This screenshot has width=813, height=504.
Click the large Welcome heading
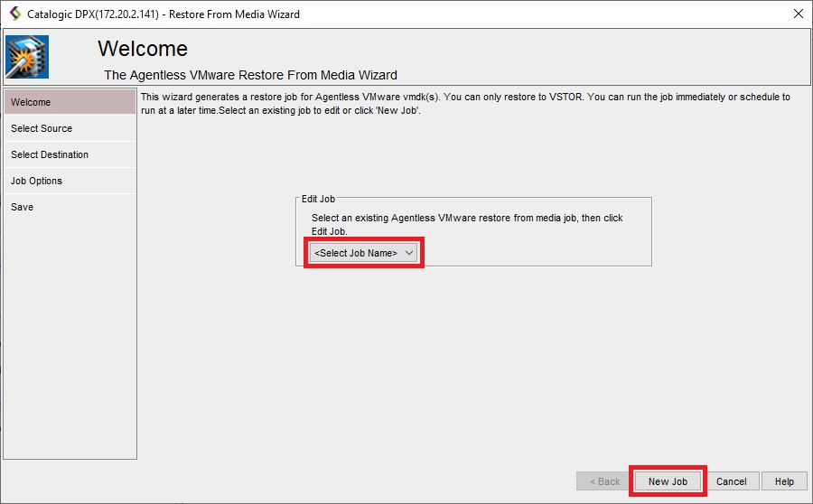click(143, 49)
